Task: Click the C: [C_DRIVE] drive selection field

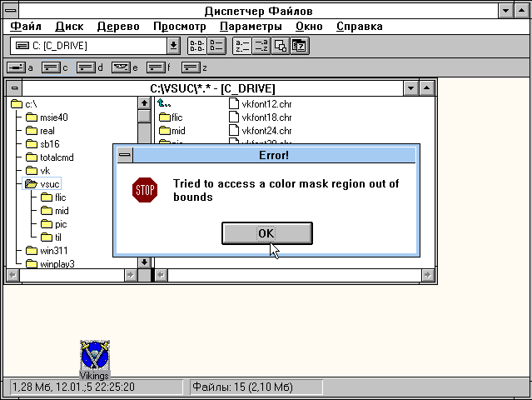Action: 89,46
